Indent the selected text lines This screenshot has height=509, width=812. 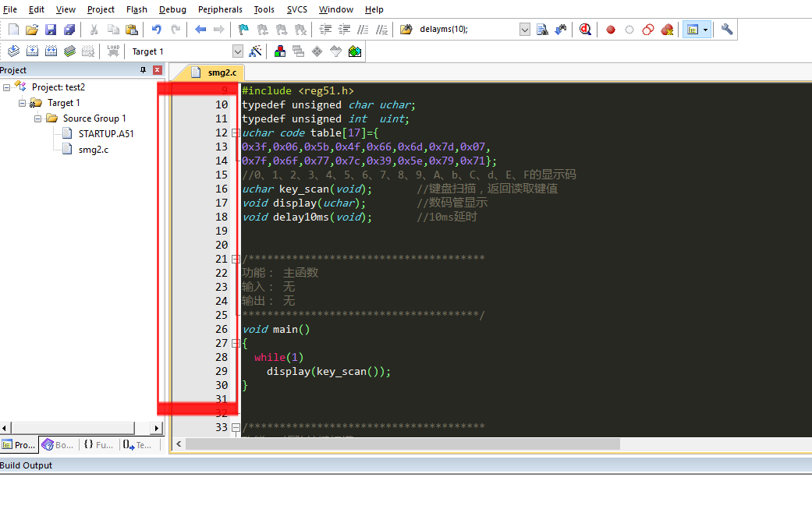pos(325,30)
